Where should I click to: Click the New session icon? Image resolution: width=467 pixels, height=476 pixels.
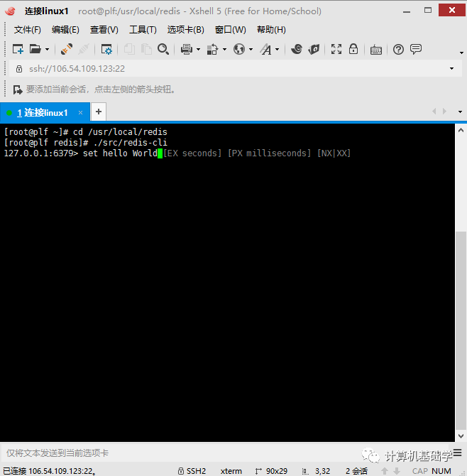pyautogui.click(x=18, y=49)
